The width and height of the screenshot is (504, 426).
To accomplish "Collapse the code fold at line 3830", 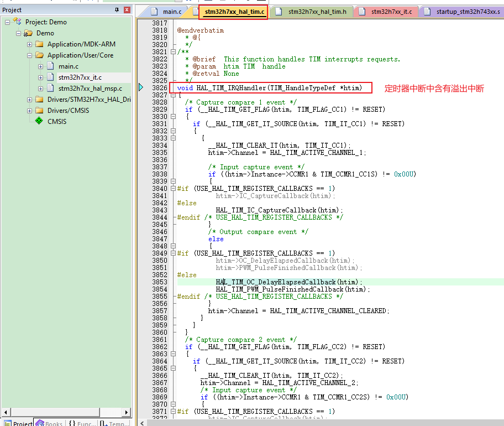I will point(174,117).
